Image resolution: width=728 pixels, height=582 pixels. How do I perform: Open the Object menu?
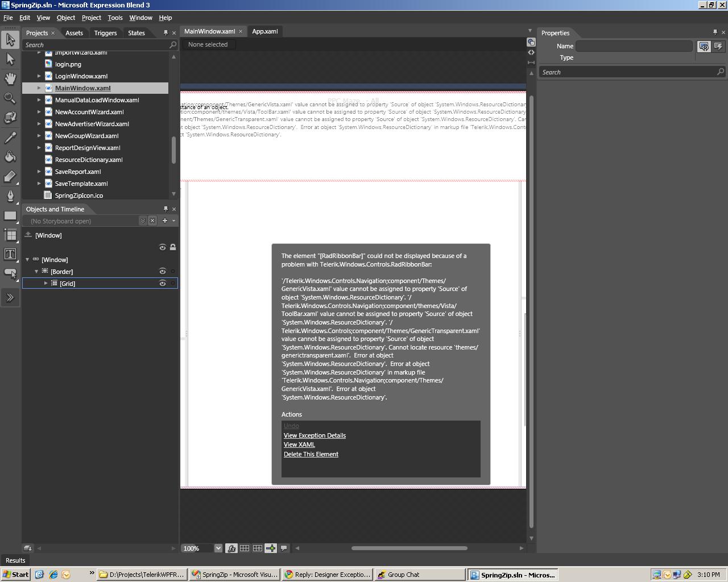pyautogui.click(x=65, y=18)
